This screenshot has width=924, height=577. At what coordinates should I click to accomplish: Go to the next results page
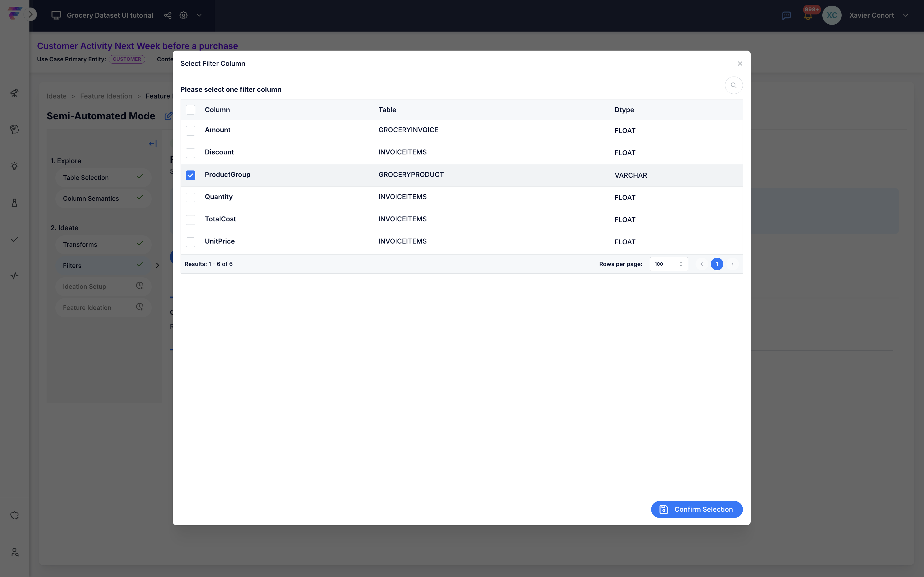[732, 264]
